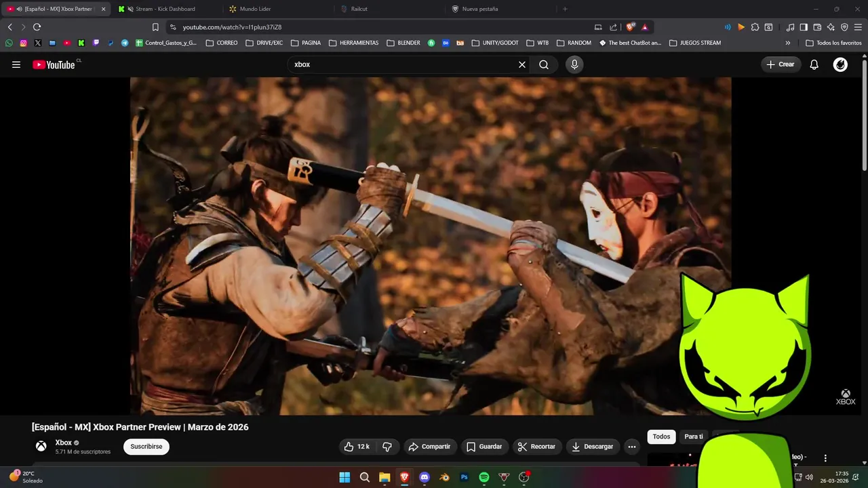Subscribe with the Suscribirse button
This screenshot has width=868, height=488.
click(146, 447)
